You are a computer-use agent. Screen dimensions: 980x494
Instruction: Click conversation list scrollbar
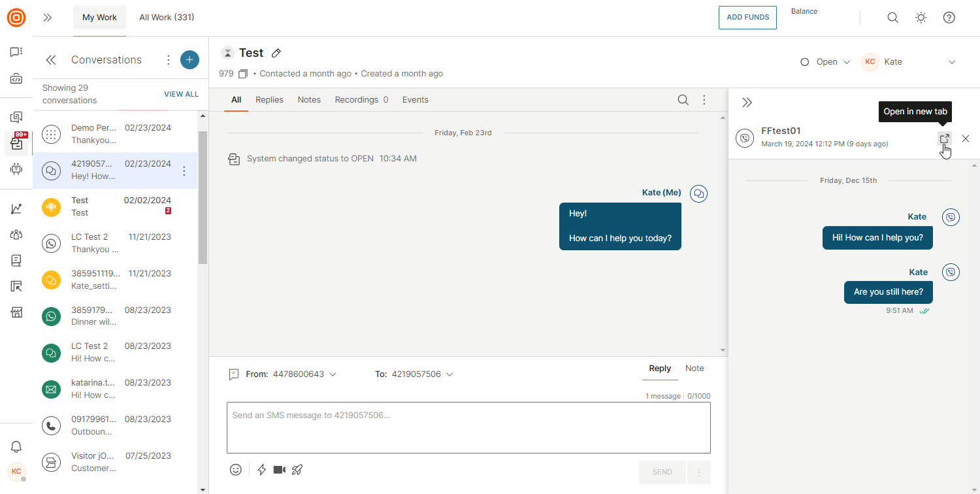point(203,197)
